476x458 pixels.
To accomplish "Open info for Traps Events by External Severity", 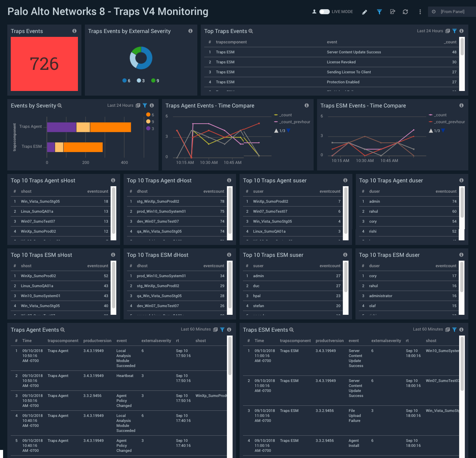I will point(190,31).
